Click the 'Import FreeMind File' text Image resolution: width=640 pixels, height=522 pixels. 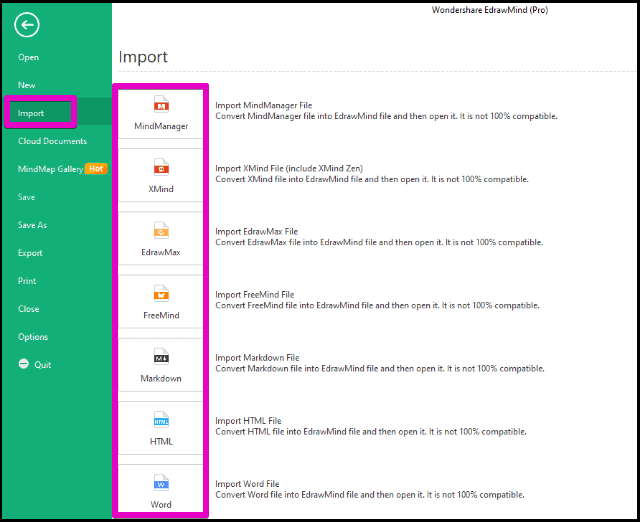point(255,295)
